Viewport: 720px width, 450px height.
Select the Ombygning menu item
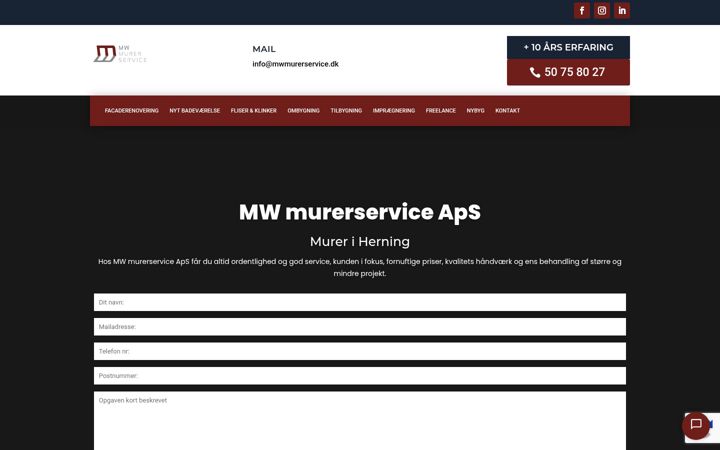[x=304, y=111]
